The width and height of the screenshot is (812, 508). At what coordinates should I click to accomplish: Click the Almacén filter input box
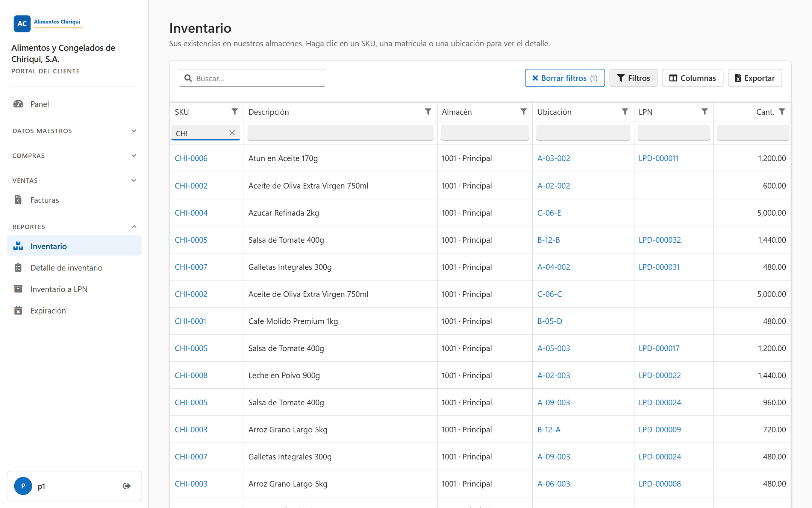tap(485, 133)
